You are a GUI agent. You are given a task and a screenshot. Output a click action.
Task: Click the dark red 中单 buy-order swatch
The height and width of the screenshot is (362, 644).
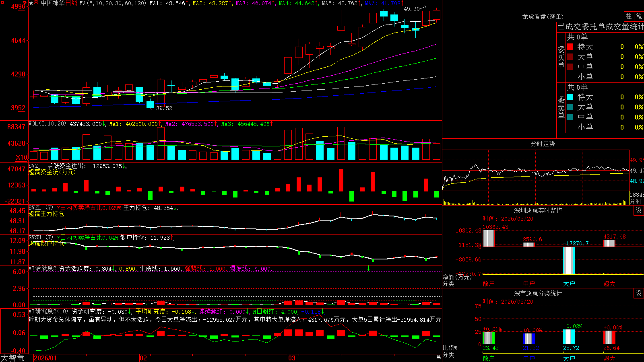[x=570, y=67]
